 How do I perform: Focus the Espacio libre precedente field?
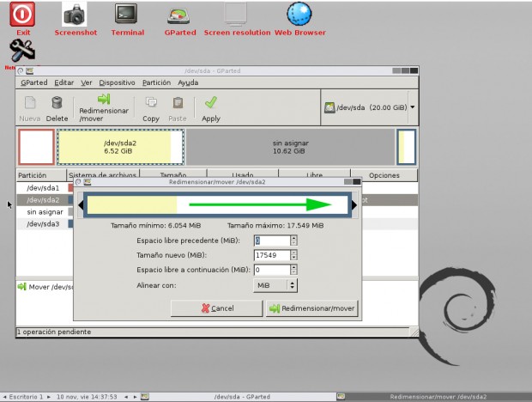[272, 241]
